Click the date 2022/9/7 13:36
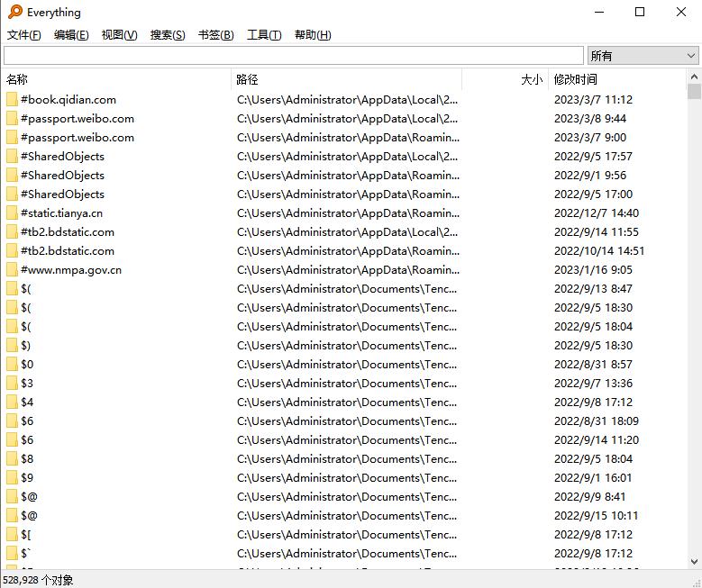The height and width of the screenshot is (588, 702). tap(593, 384)
